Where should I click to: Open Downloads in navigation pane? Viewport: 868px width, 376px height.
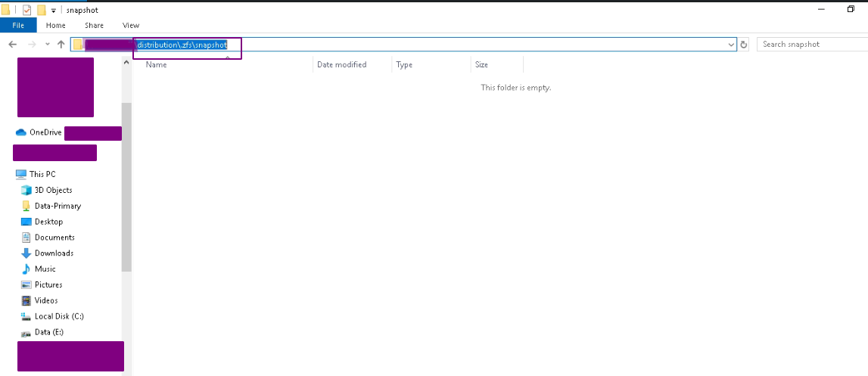coord(47,253)
